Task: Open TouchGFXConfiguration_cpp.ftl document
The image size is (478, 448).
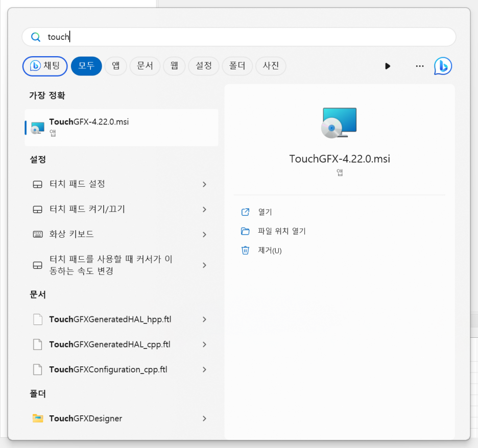Action: click(x=122, y=369)
